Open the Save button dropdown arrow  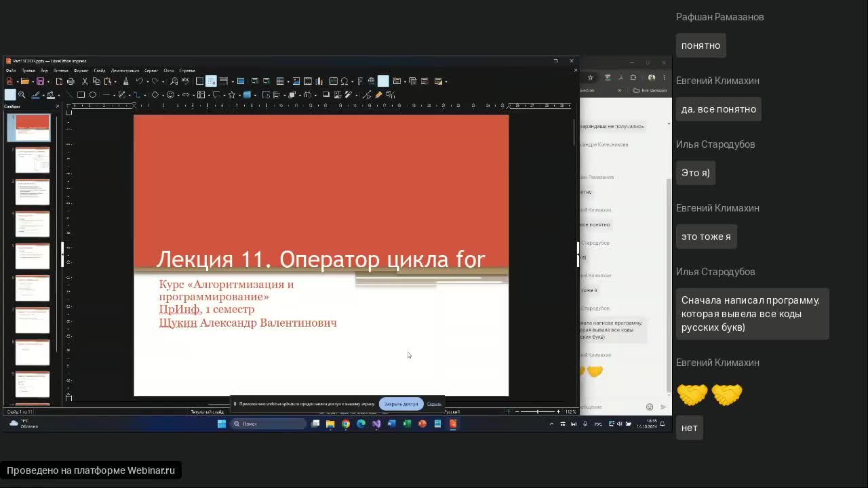(48, 82)
